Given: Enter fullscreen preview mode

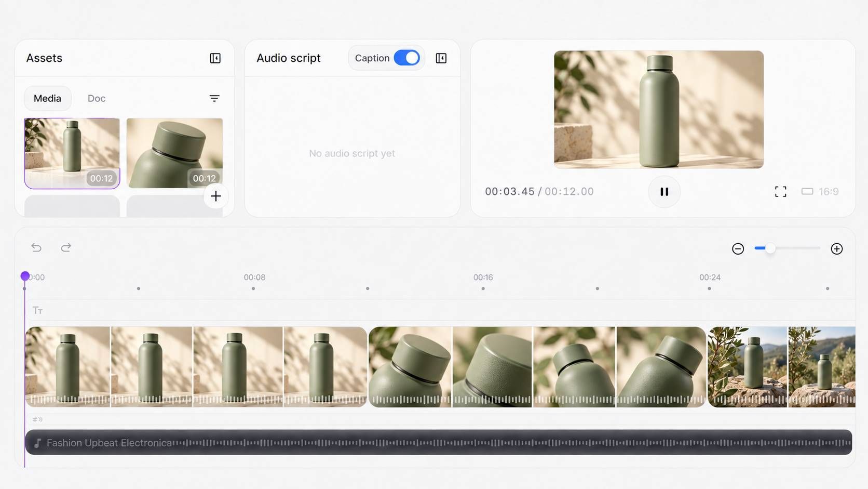Looking at the screenshot, I should [780, 192].
